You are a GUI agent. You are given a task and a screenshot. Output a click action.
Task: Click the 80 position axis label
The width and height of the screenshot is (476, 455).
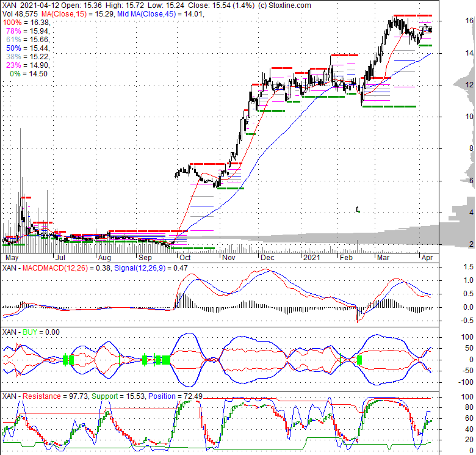click(469, 407)
